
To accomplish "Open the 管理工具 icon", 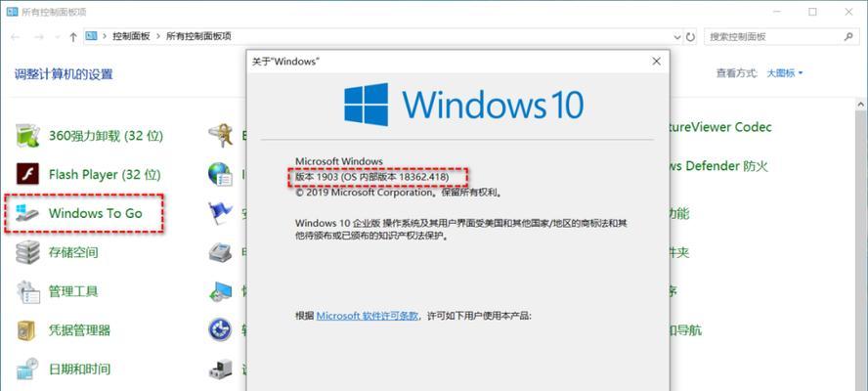I will click(27, 291).
